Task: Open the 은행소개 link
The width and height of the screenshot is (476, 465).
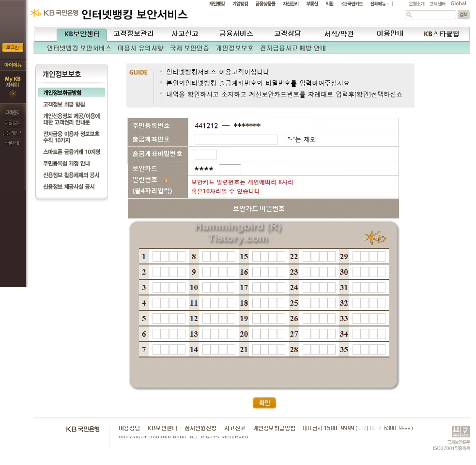Action: [x=416, y=4]
